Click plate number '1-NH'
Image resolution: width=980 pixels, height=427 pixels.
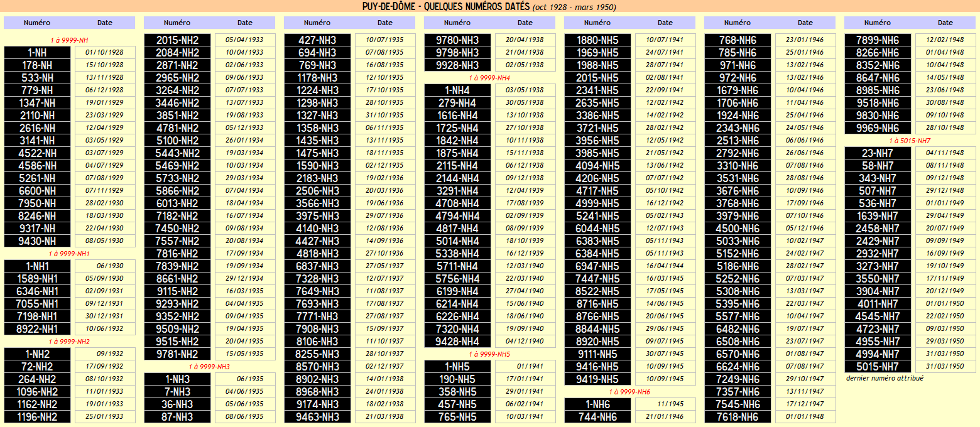pyautogui.click(x=37, y=53)
